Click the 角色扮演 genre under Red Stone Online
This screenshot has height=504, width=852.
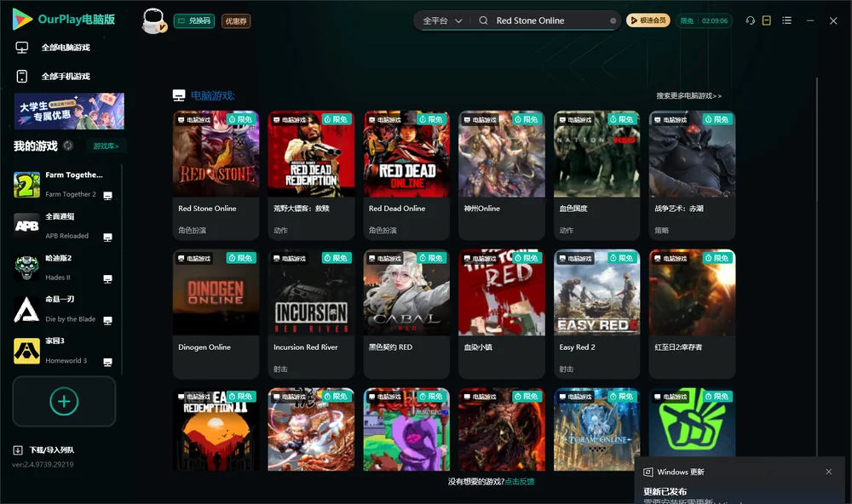(x=192, y=230)
